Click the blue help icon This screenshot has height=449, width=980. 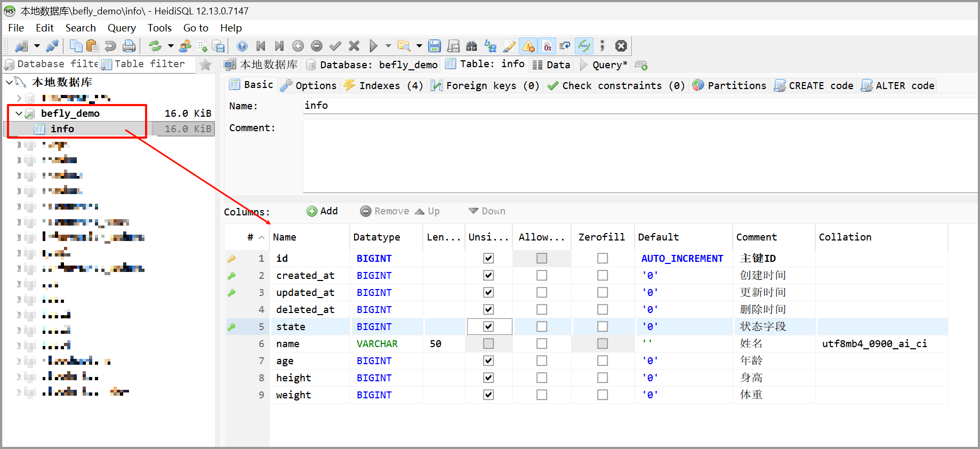242,46
